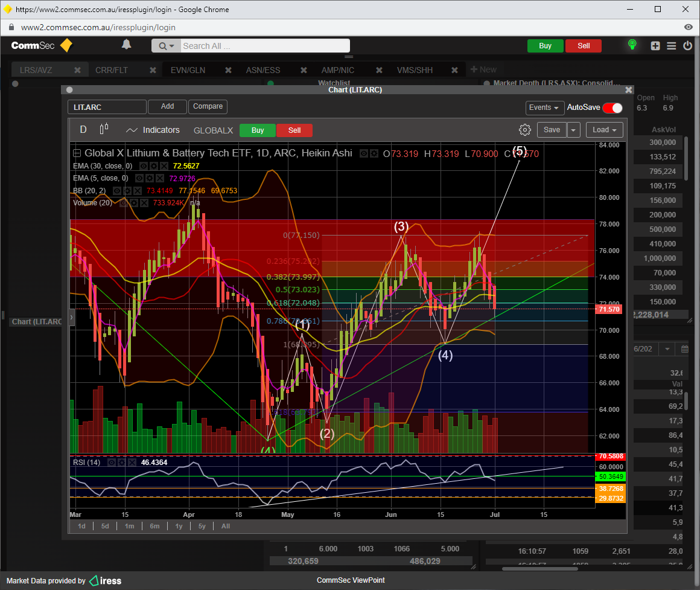Switch to CRR/FLT workspace tab

112,70
